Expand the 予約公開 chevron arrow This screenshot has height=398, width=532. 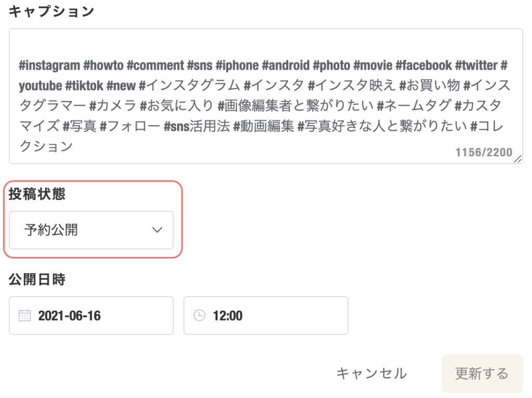(x=157, y=230)
